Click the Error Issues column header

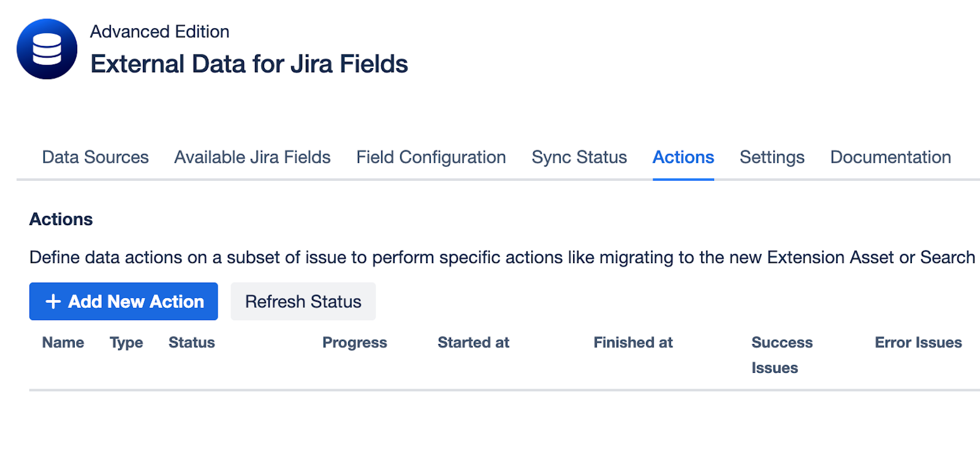pyautogui.click(x=917, y=342)
